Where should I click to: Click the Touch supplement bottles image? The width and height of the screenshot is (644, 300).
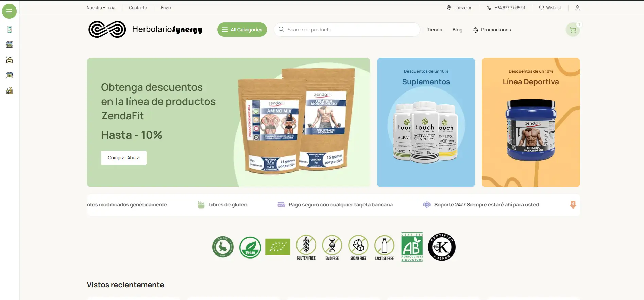[x=425, y=132]
